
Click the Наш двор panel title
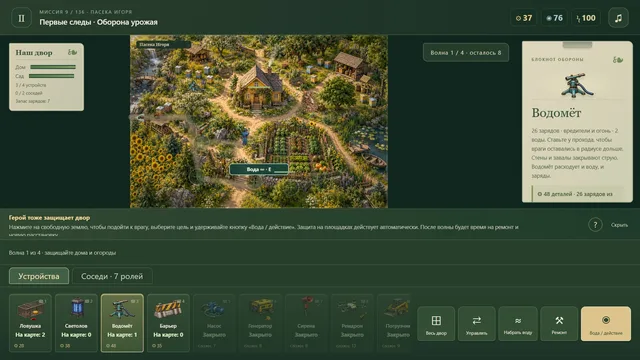pyautogui.click(x=34, y=53)
